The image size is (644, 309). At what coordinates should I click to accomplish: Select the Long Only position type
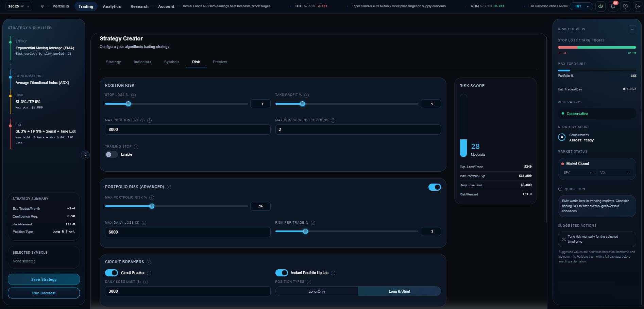[x=317, y=291]
